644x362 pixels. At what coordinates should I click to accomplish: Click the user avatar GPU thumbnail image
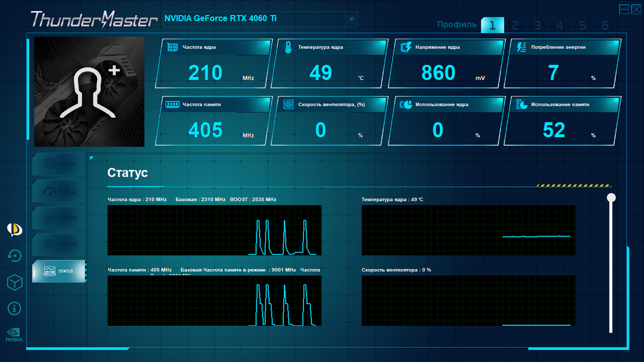(89, 92)
